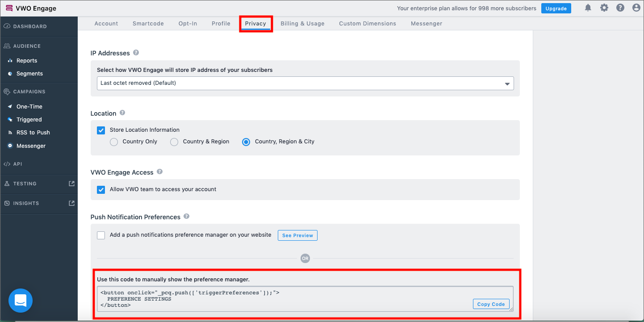The width and height of the screenshot is (644, 322).
Task: Click help icon beside VWO Engage Access
Action: (159, 172)
